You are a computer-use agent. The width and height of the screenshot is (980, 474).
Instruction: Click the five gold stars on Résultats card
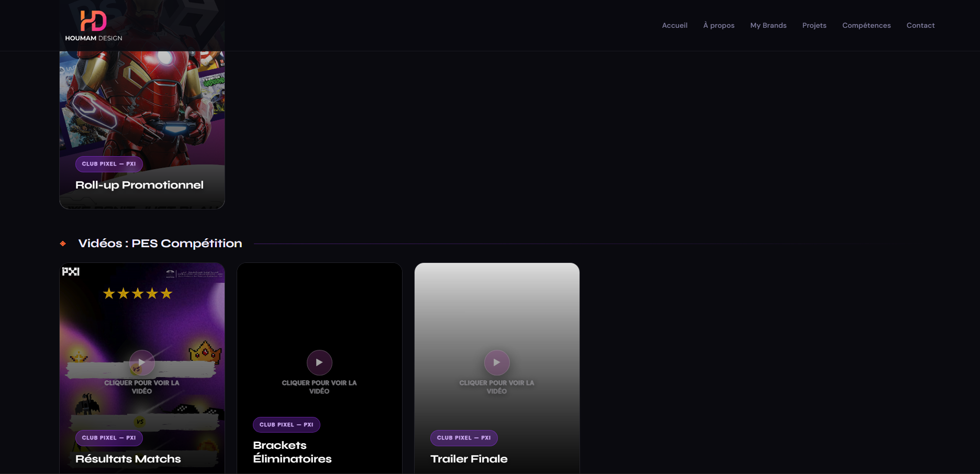[x=138, y=293]
